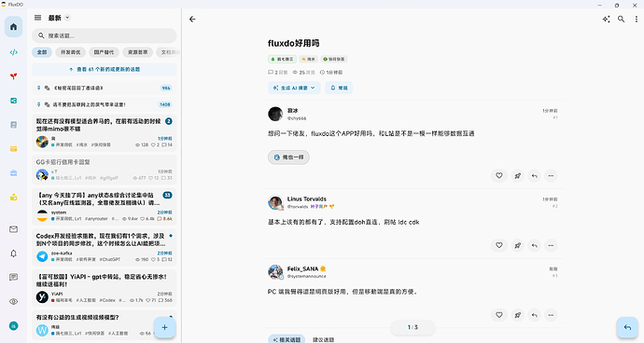Open the gray document category in sidebar
The image size is (644, 343).
14,125
